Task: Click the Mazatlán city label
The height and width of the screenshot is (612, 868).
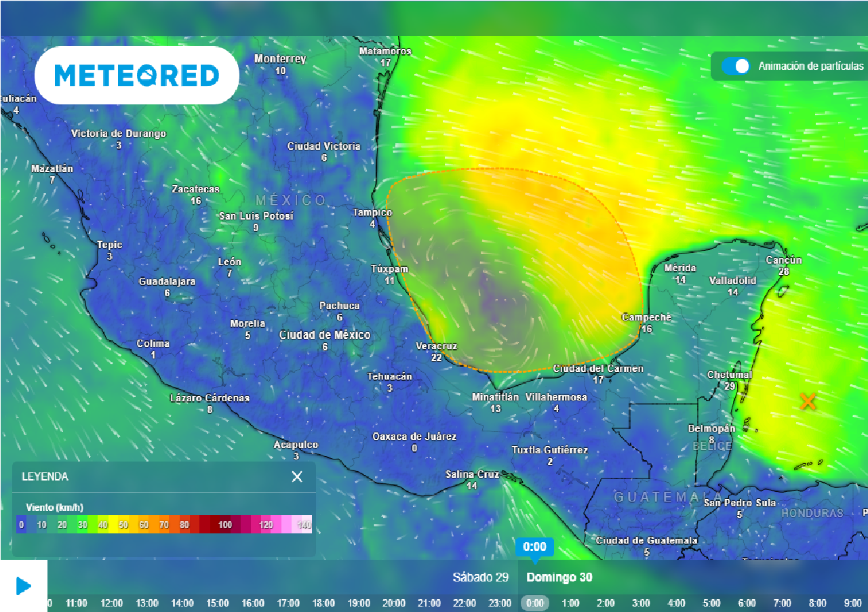Action: click(52, 169)
